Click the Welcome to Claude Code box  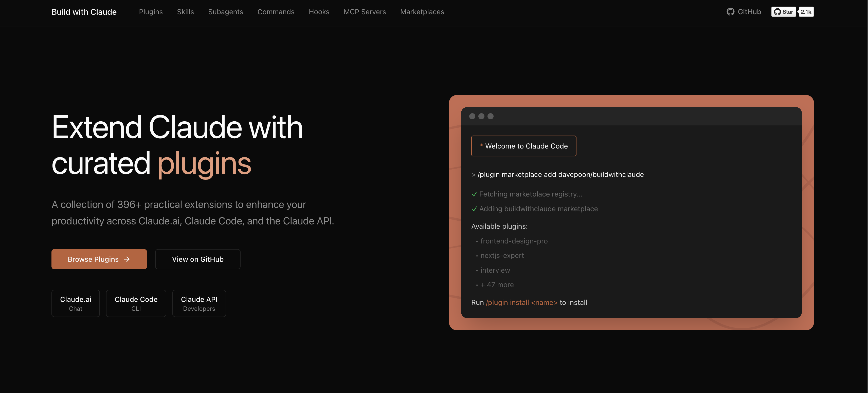[x=524, y=146]
